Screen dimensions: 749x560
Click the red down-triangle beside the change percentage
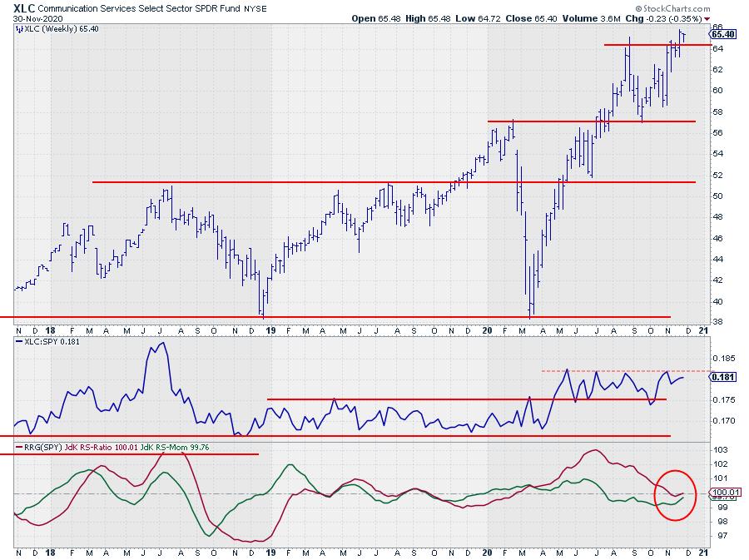[707, 19]
